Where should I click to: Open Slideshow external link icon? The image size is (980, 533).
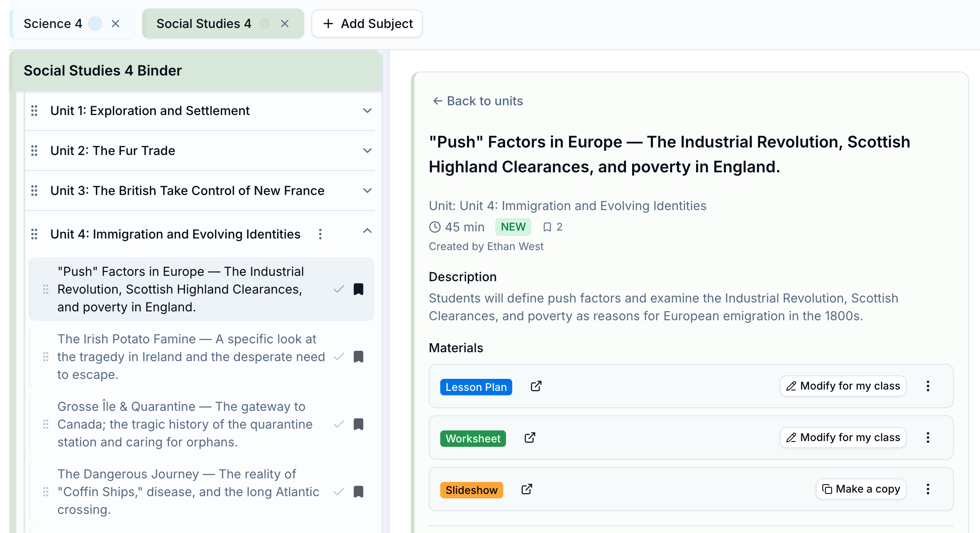[527, 489]
